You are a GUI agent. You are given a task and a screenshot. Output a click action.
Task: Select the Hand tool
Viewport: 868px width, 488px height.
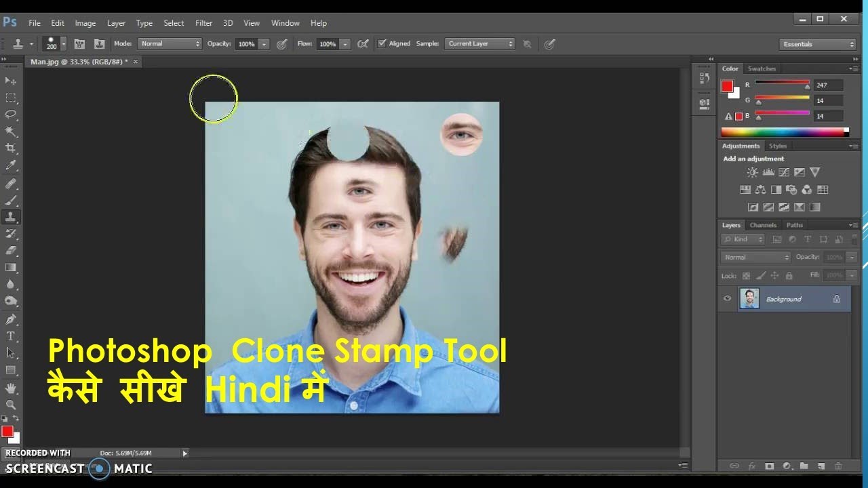click(11, 388)
